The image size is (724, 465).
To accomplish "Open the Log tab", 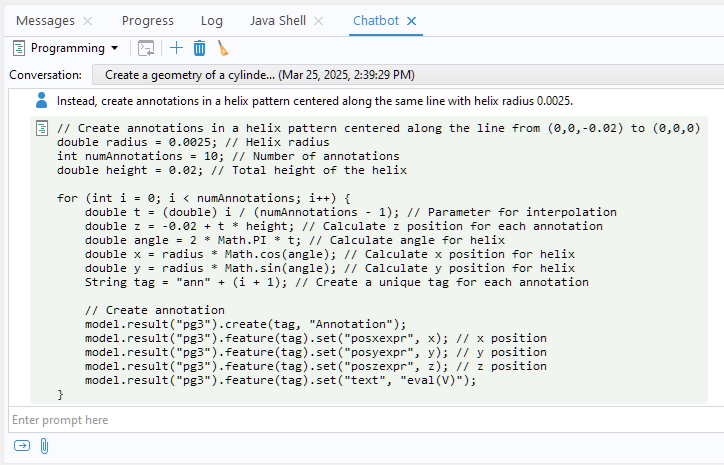I will [x=211, y=20].
